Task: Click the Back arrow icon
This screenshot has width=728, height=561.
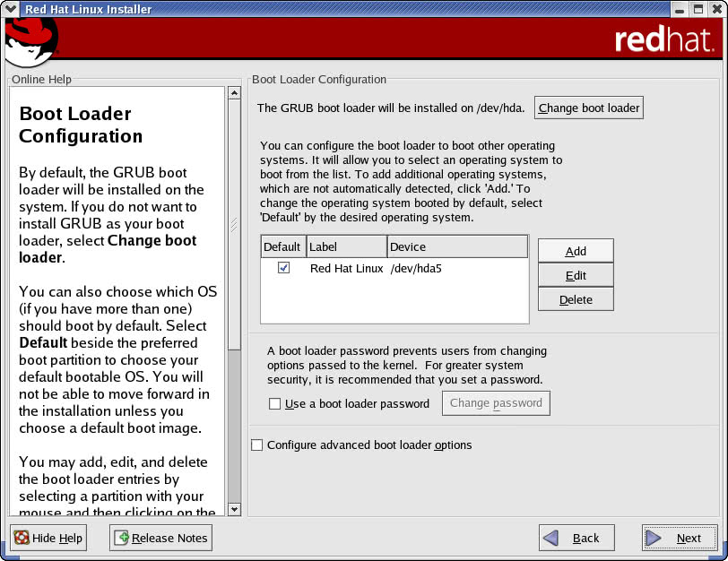Action: (550, 539)
